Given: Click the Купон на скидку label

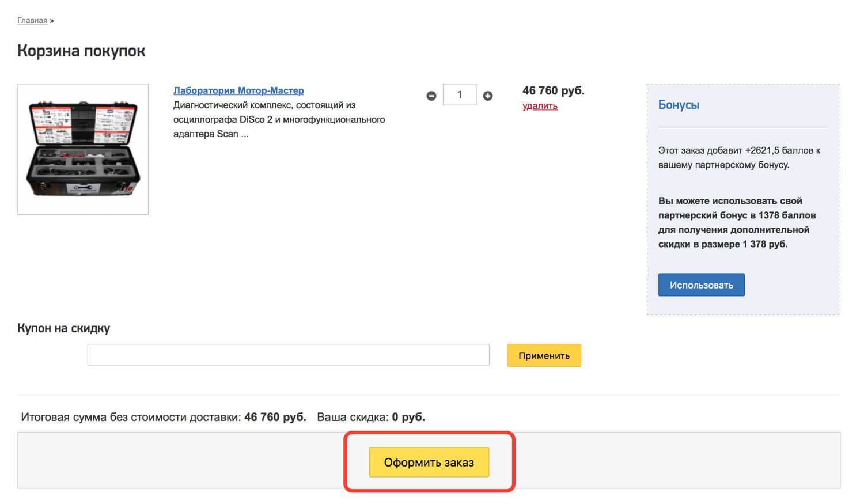Looking at the screenshot, I should (x=63, y=328).
